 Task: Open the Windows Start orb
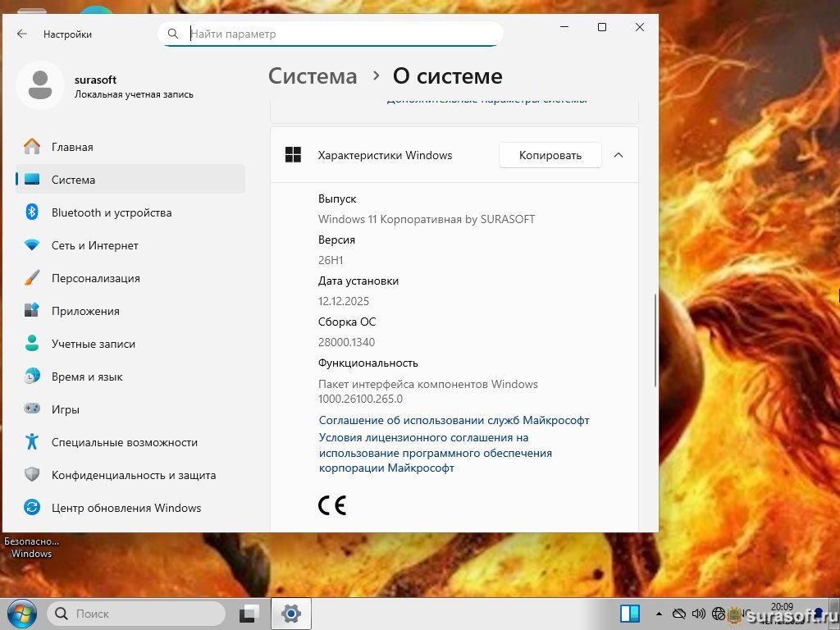(21, 613)
